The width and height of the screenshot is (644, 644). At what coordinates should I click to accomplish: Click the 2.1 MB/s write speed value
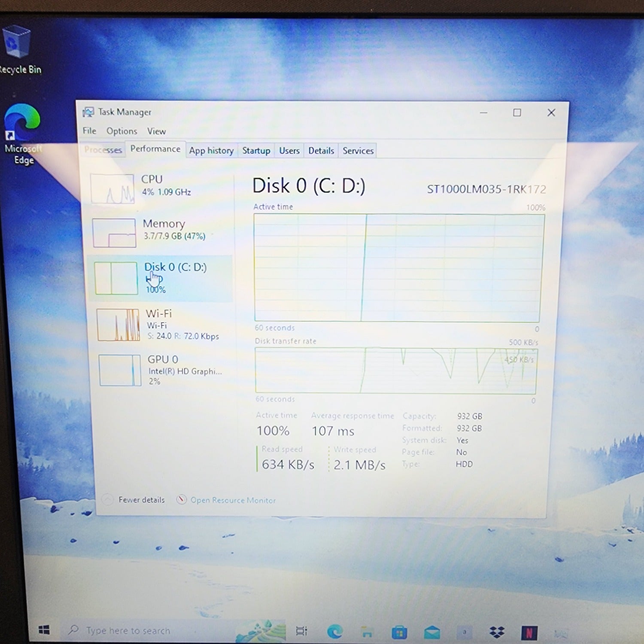coord(359,465)
